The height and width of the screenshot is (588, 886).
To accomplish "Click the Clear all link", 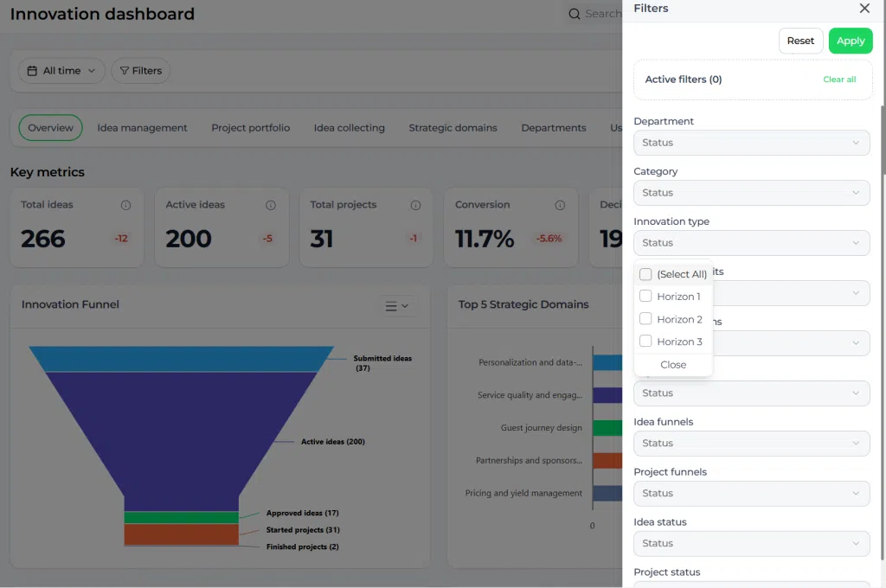I will (839, 79).
